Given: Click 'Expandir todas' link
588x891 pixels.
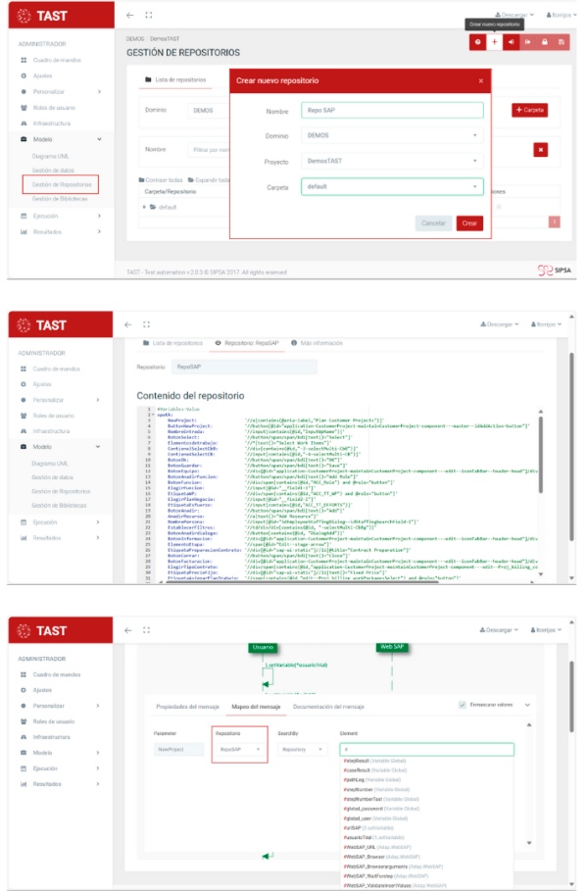Looking at the screenshot, I should 209,180.
